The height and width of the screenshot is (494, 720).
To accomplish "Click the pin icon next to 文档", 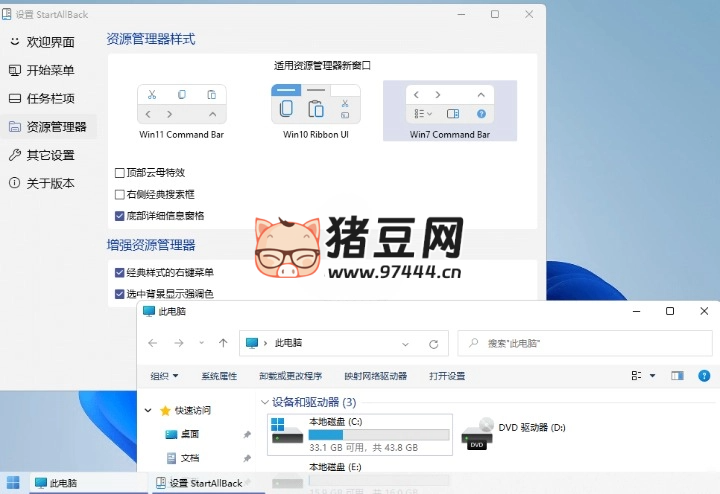I will pos(247,458).
